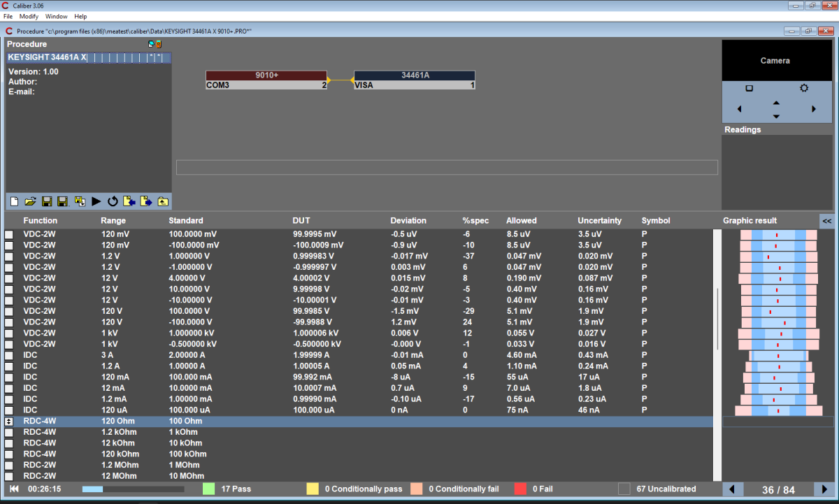
Task: Click the import icon with left blue arrow
Action: tap(129, 201)
